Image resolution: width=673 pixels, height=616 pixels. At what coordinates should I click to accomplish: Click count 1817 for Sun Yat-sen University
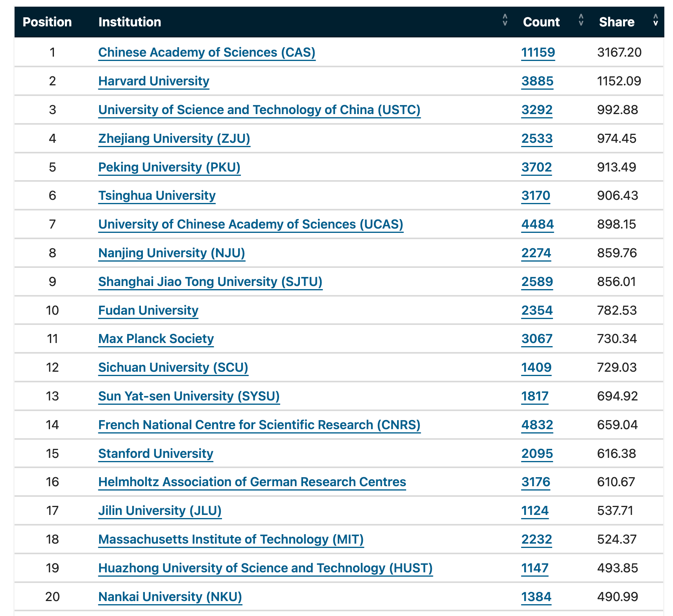point(535,396)
